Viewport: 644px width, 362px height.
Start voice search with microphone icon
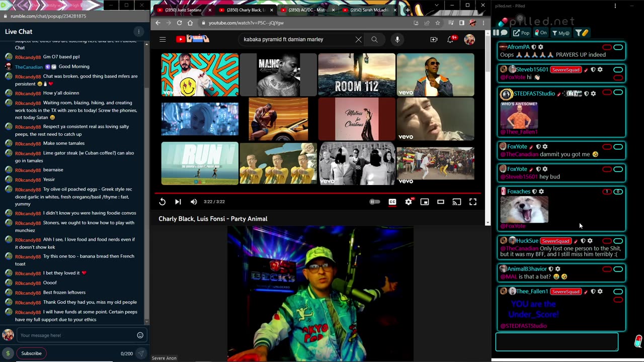click(397, 39)
